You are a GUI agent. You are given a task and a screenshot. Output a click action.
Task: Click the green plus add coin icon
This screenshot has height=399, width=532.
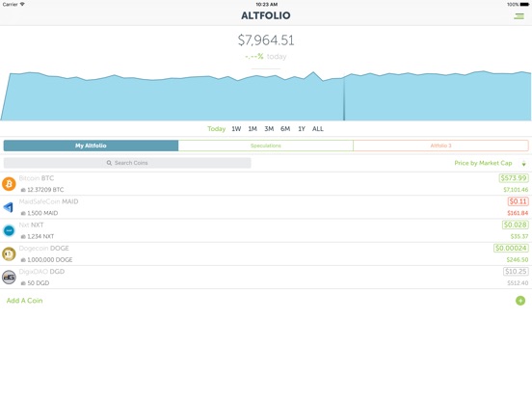click(x=520, y=301)
